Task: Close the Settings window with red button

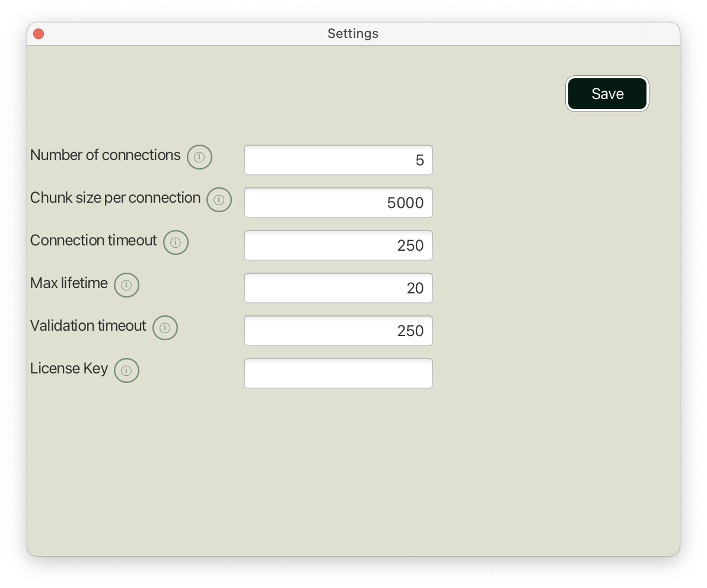Action: point(39,34)
